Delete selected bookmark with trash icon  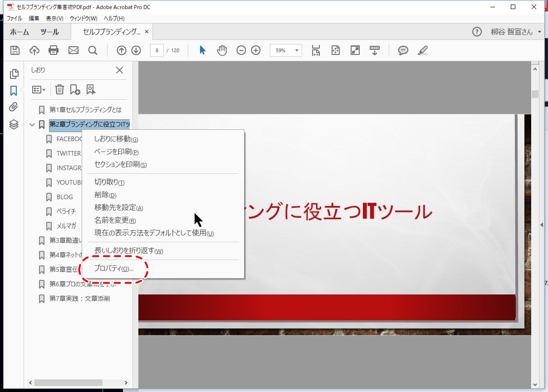coord(59,90)
